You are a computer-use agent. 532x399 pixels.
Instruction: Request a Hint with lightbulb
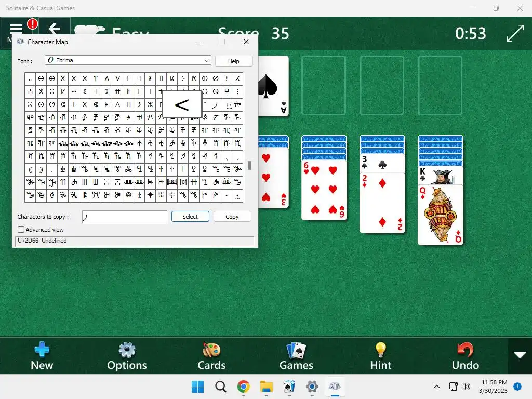pyautogui.click(x=381, y=356)
